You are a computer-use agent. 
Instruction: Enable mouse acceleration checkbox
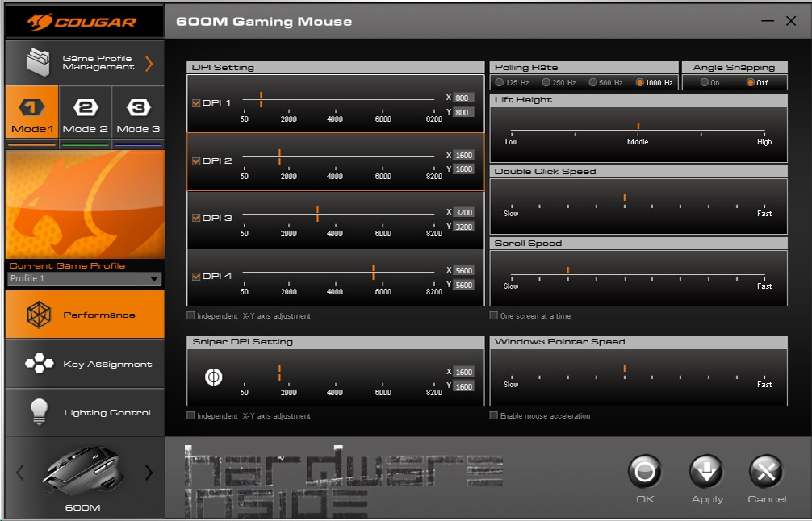point(493,415)
